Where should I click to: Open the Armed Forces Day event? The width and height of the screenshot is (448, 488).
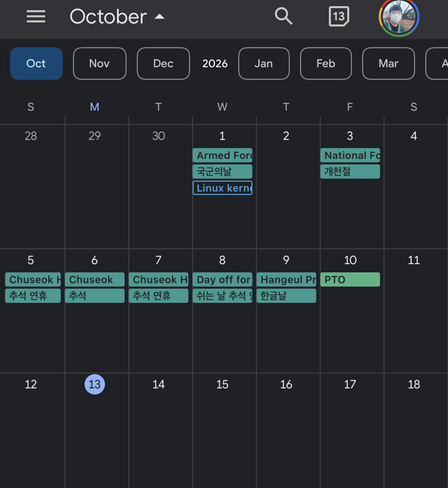(222, 155)
